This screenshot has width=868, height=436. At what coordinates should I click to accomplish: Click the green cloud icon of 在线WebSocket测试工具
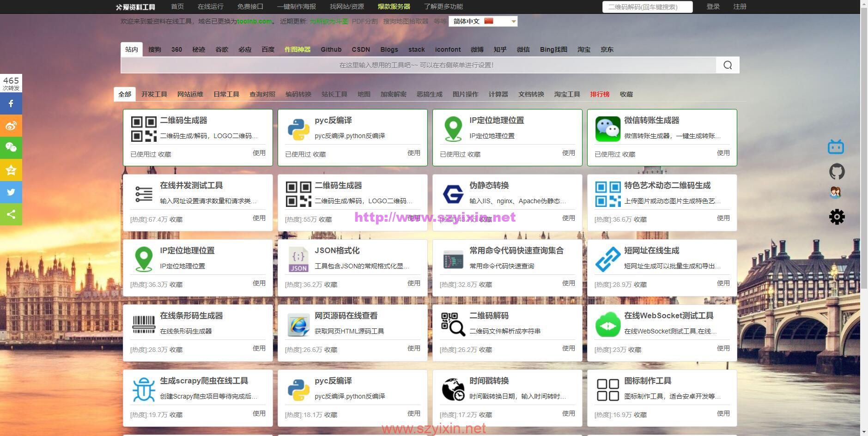(x=608, y=324)
